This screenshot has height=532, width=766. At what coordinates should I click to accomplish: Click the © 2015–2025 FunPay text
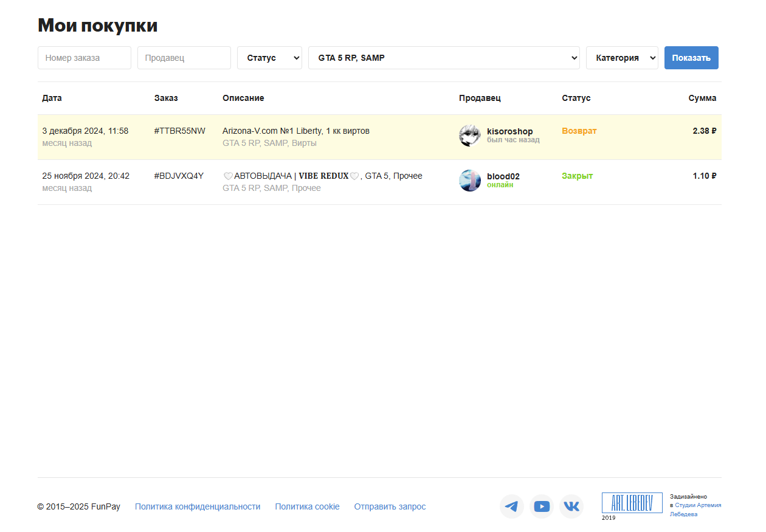[x=79, y=506]
